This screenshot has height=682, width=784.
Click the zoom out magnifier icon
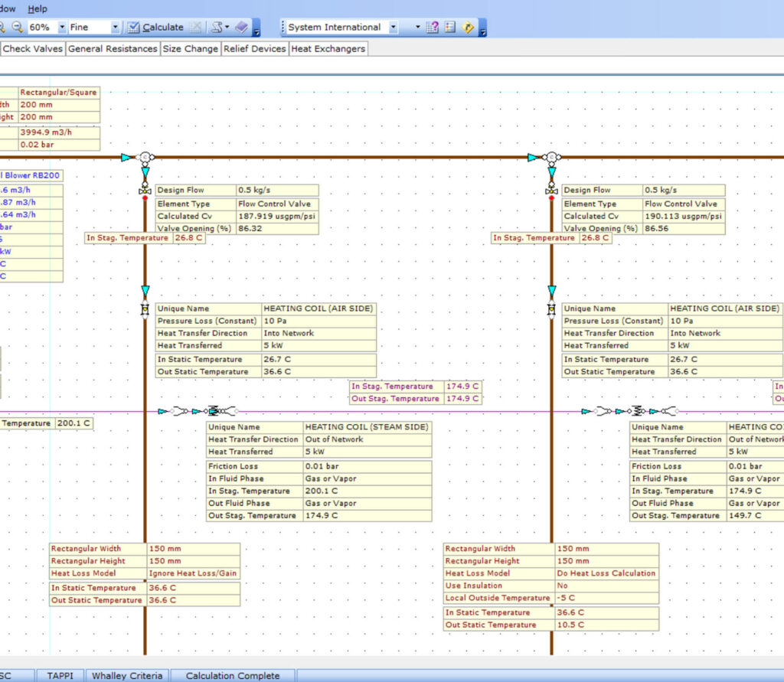coord(17,28)
